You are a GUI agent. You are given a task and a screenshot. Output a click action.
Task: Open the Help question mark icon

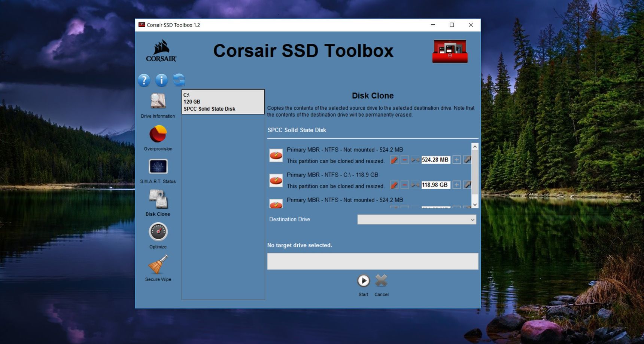pos(144,80)
